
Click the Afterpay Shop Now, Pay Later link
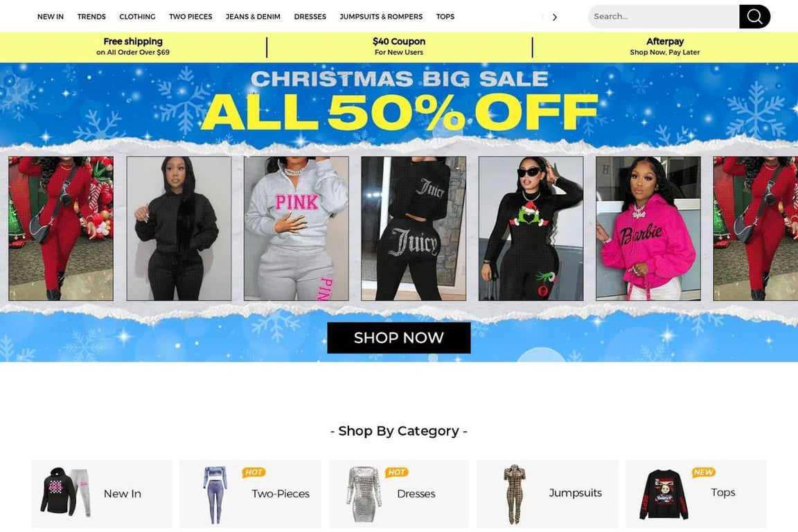665,46
